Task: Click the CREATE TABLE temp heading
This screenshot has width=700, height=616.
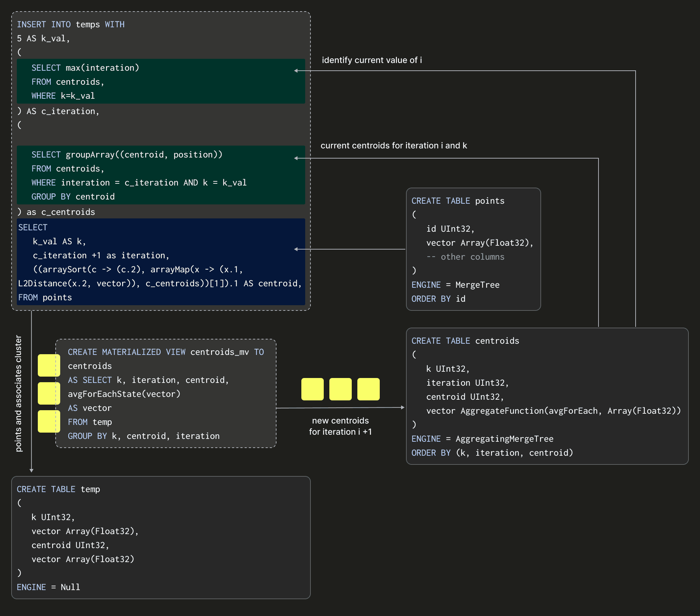Action: click(58, 489)
